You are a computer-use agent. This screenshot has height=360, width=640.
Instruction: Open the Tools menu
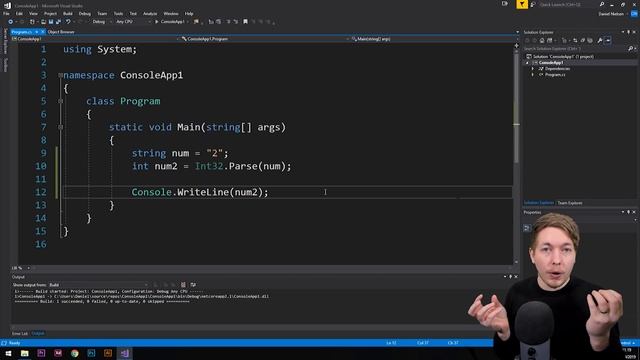[x=118, y=13]
